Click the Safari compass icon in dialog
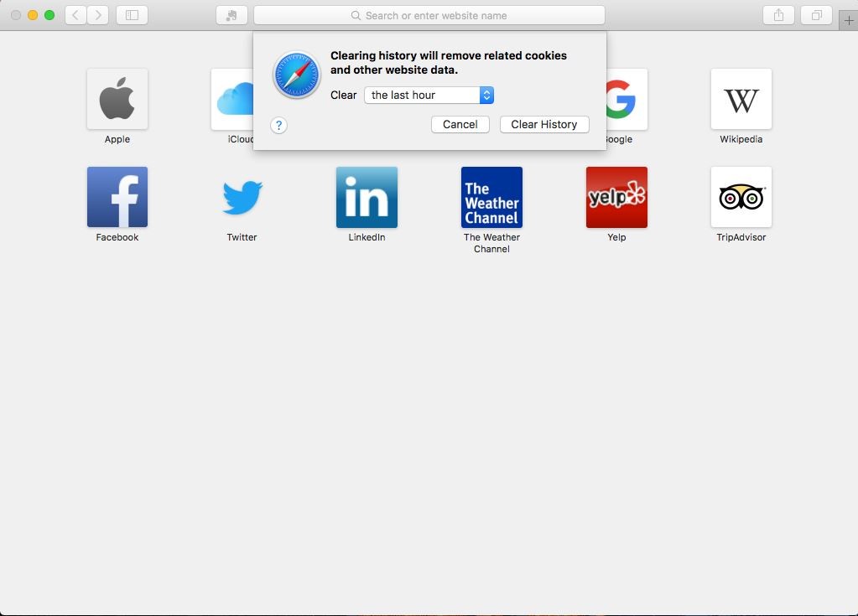Viewport: 858px width, 616px height. coord(297,75)
